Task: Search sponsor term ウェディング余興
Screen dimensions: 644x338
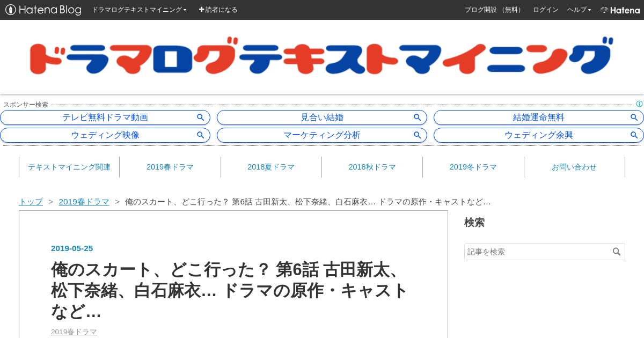Action: (x=539, y=135)
